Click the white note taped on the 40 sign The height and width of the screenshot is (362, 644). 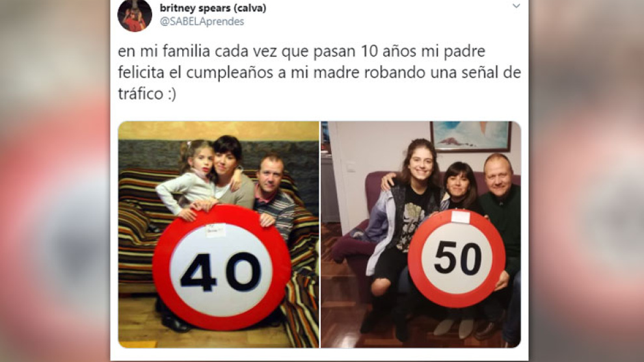click(215, 231)
